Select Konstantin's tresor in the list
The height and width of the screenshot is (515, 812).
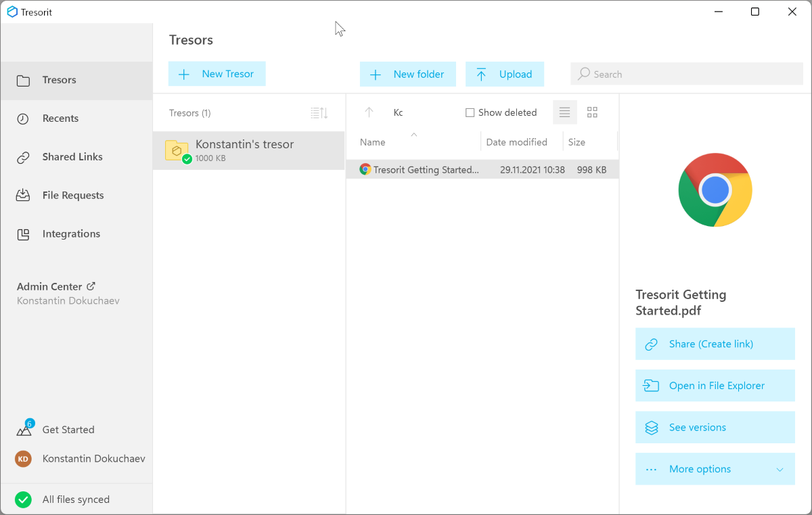click(249, 150)
